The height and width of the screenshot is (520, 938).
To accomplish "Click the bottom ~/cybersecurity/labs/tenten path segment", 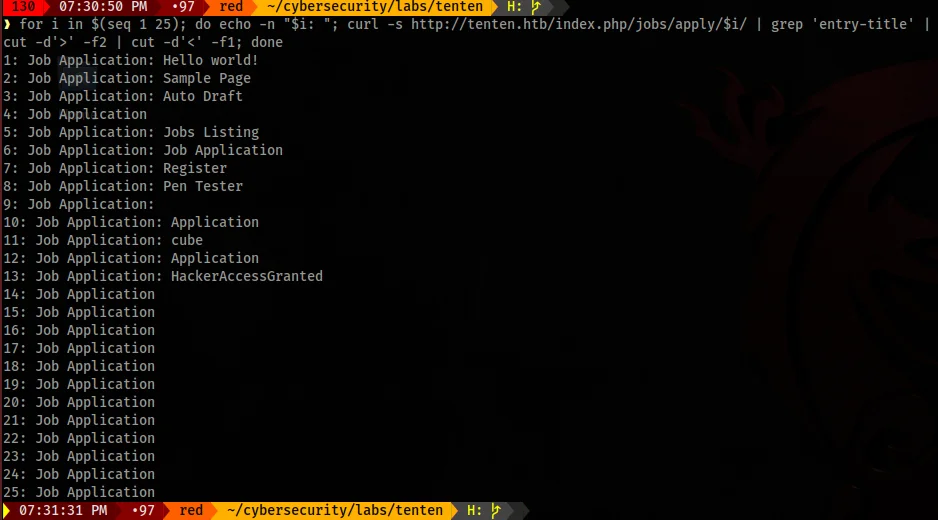I will tap(335, 510).
